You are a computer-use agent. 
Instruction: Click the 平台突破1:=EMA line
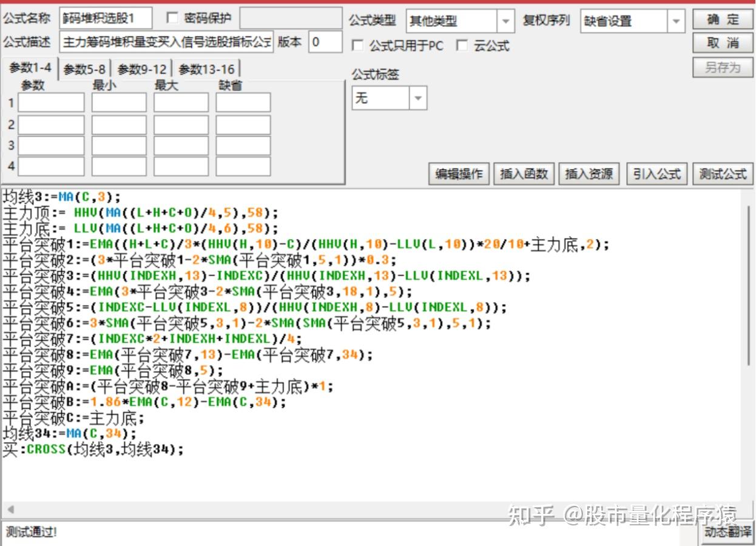point(306,244)
